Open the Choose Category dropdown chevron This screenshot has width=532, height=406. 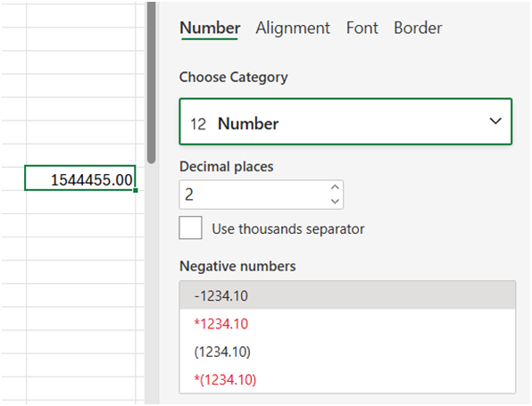495,121
